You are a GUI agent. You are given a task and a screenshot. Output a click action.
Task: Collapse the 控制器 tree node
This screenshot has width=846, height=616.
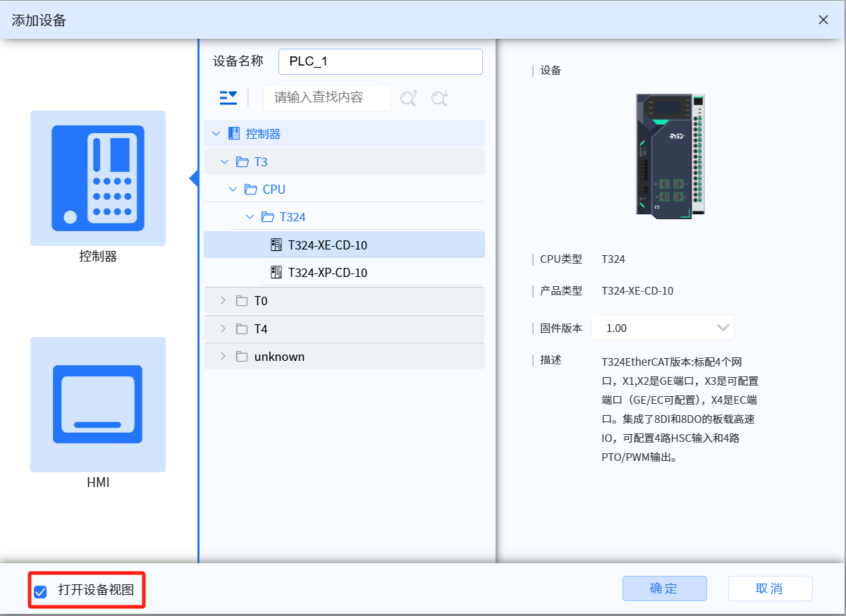(216, 133)
